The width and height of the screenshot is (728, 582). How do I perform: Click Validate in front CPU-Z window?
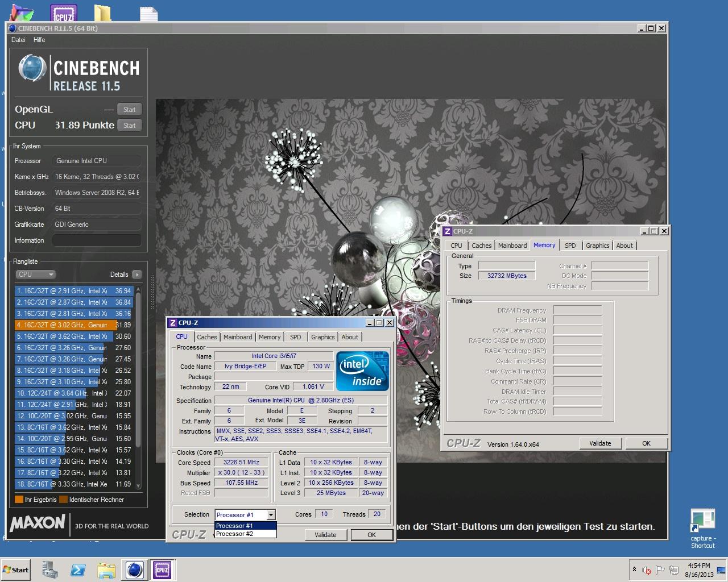pyautogui.click(x=325, y=535)
